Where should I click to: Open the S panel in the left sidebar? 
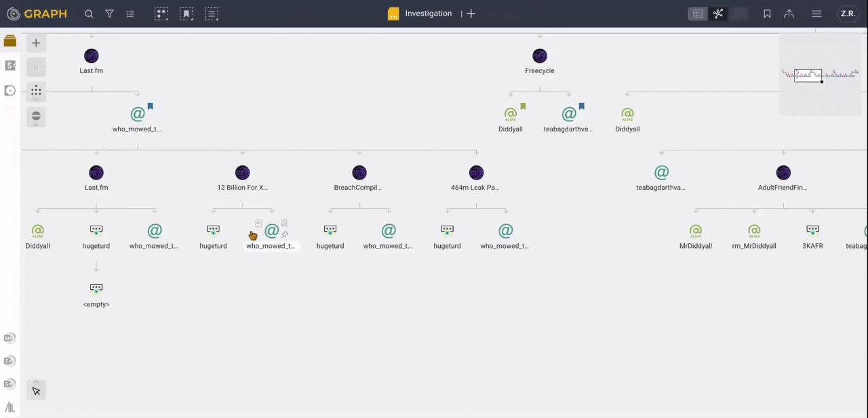point(9,66)
